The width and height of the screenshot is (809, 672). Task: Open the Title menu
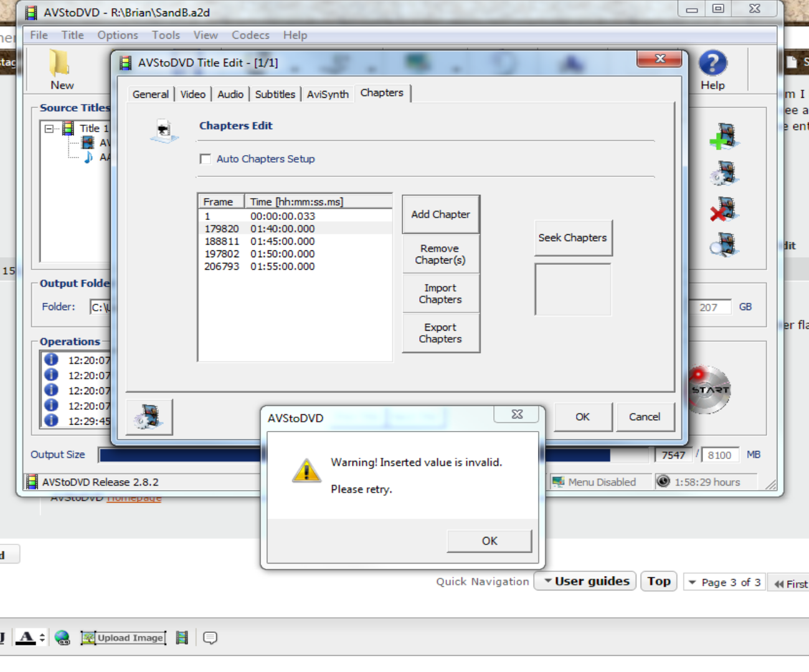tap(72, 35)
